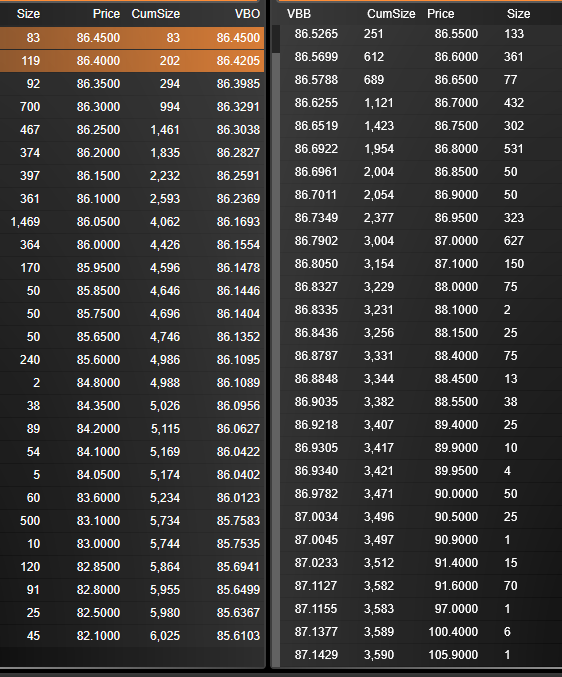Select the ask row priced 87.0000
The height and width of the screenshot is (677, 562).
(421, 240)
